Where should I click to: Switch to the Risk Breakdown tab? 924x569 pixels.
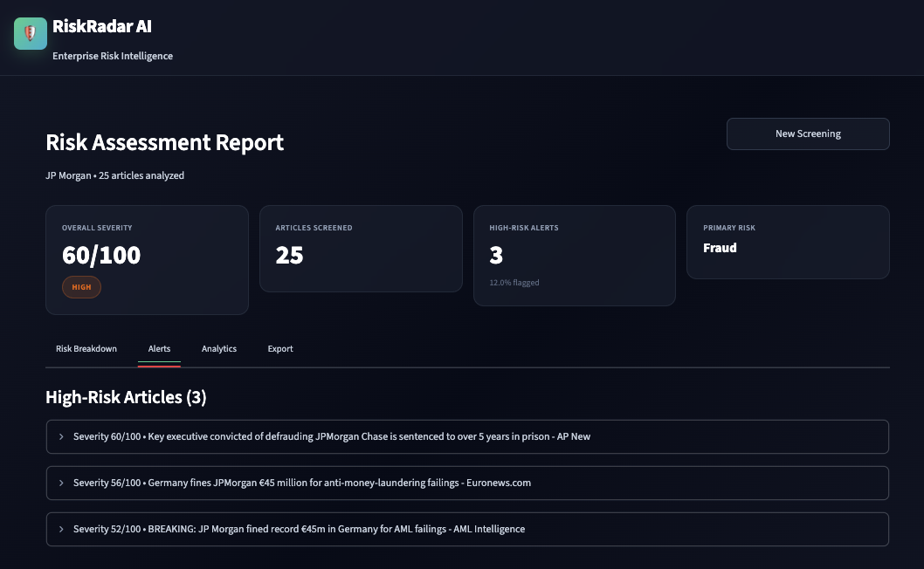86,349
